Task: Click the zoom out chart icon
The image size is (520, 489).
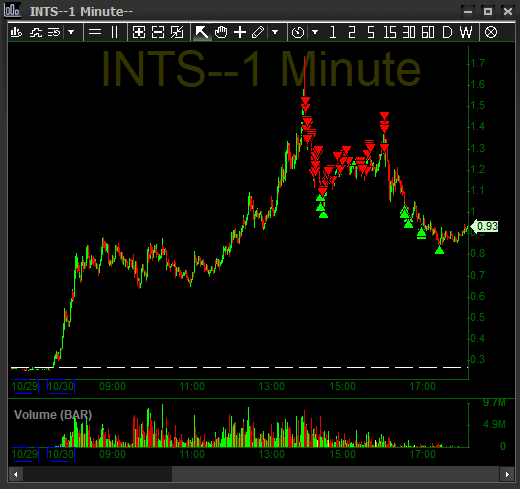Action: coord(158,32)
